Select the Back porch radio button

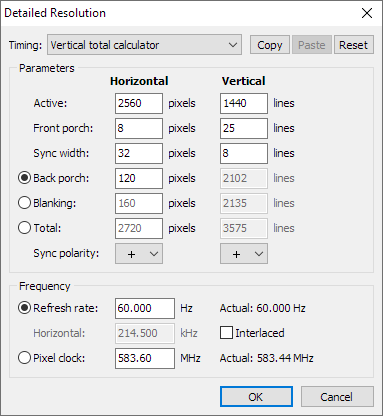click(24, 178)
